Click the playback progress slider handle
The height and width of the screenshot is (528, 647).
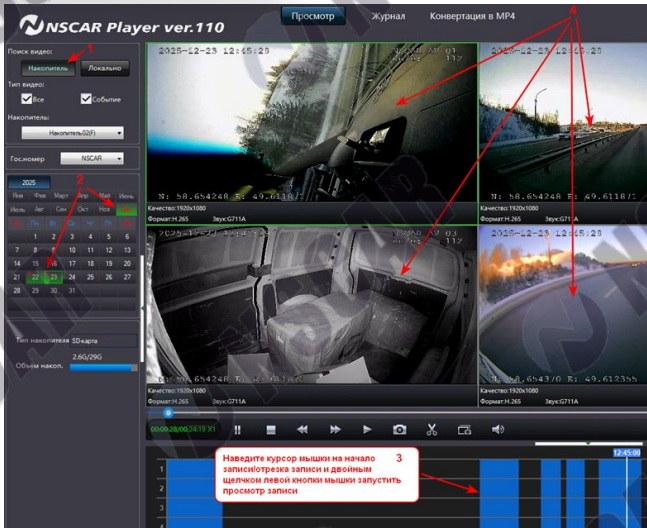168,412
